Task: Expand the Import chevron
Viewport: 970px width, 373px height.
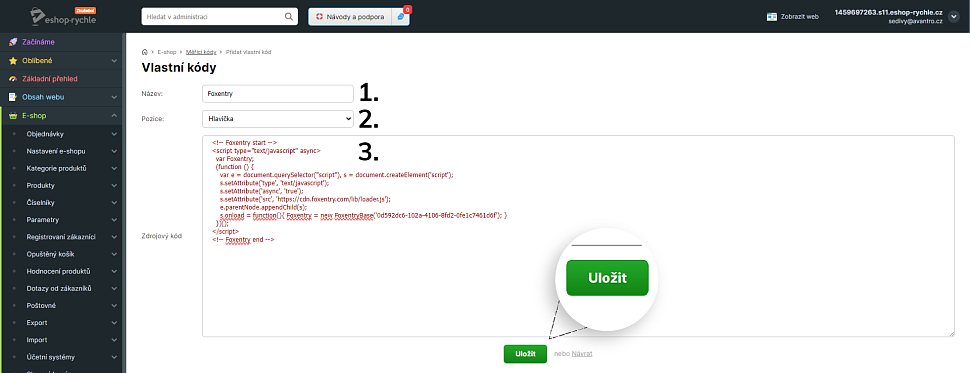Action: (x=114, y=340)
